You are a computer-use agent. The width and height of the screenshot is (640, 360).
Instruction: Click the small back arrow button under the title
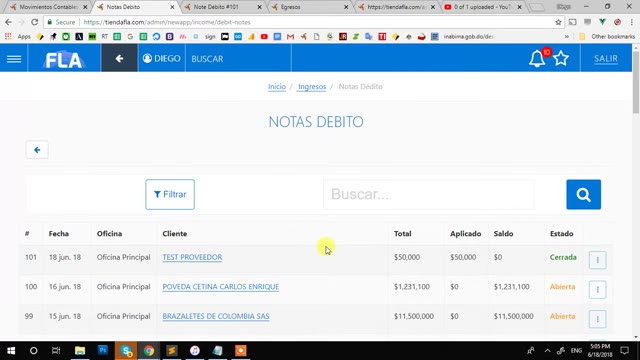[37, 150]
